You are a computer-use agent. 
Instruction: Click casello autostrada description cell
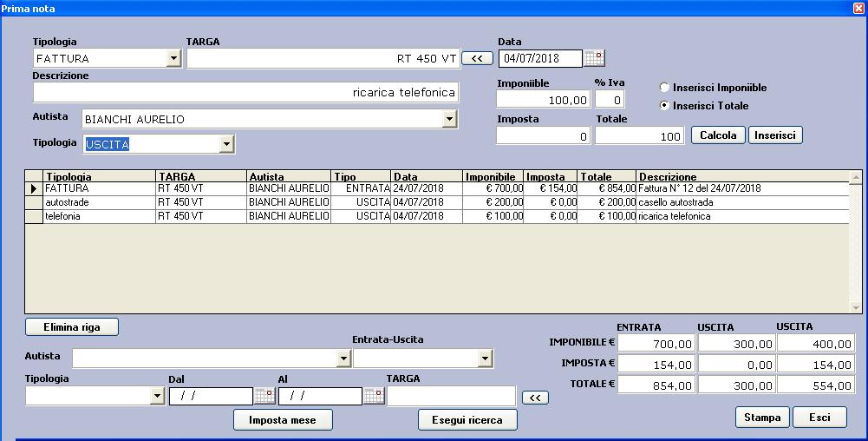(742, 202)
